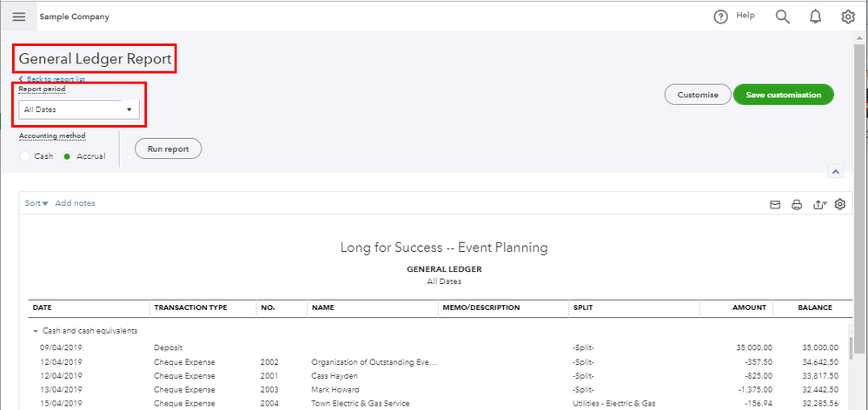The height and width of the screenshot is (410, 868).
Task: Collapse Cash and cash equivalents section
Action: pyautogui.click(x=36, y=331)
